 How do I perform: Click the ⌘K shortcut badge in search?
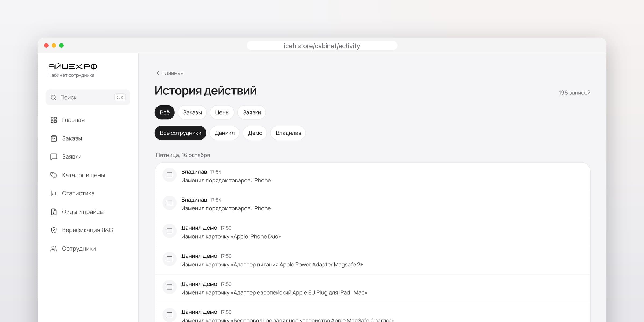(x=120, y=97)
